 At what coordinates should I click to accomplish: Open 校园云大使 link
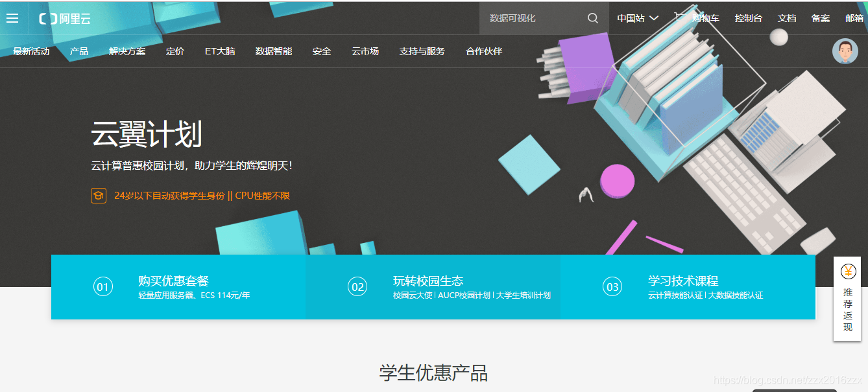413,295
